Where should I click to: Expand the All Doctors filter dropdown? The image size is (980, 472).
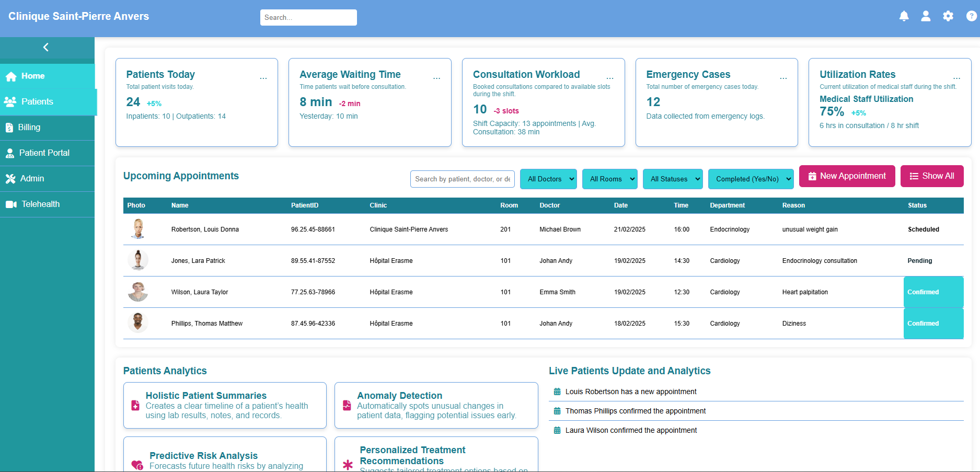click(548, 179)
